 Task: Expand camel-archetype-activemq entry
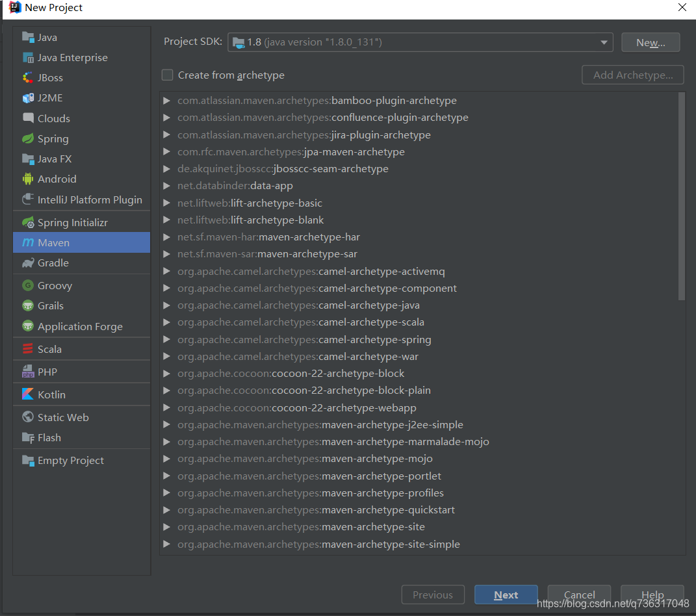coord(166,271)
